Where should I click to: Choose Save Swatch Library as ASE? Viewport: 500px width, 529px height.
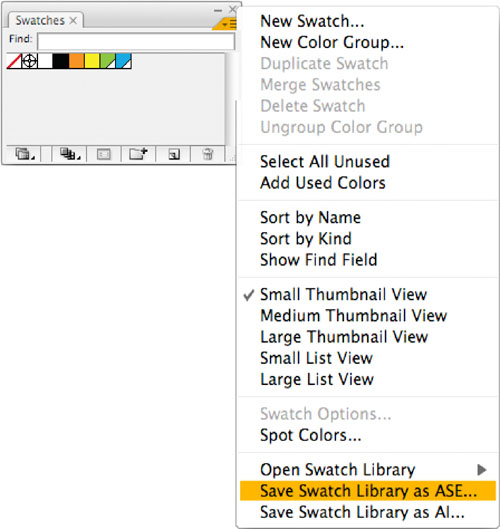click(x=368, y=491)
